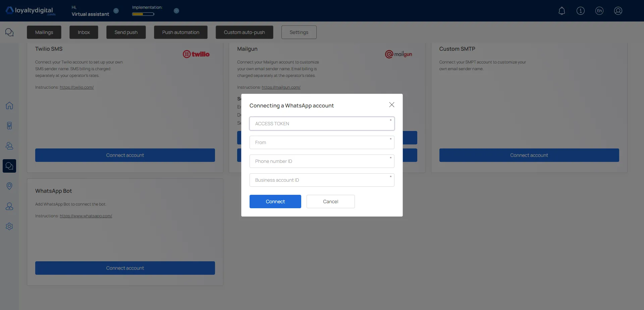The width and height of the screenshot is (644, 310).
Task: Open the whatsapp.com instructions link
Action: tap(86, 216)
